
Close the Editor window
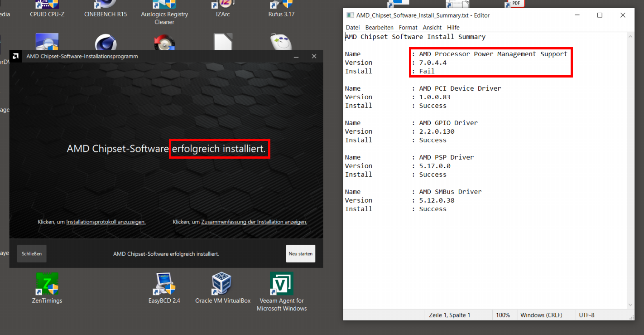tap(623, 15)
